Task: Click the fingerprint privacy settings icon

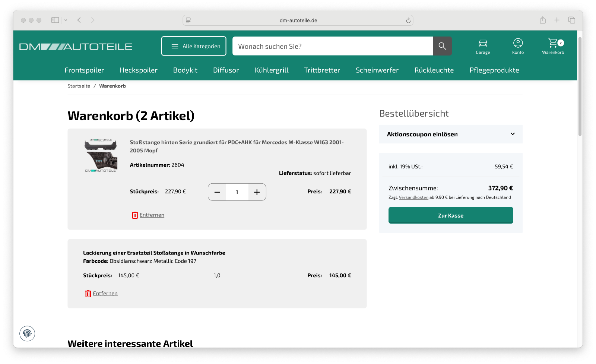Action: coord(27,333)
